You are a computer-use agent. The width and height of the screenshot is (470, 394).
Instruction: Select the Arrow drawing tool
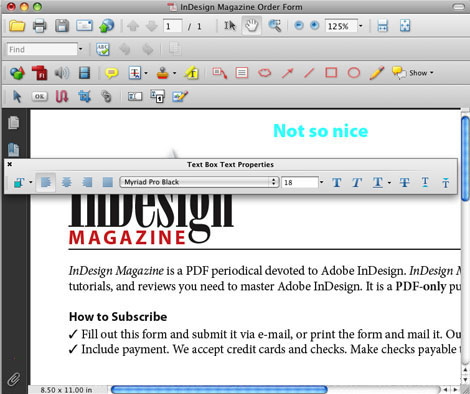point(287,73)
